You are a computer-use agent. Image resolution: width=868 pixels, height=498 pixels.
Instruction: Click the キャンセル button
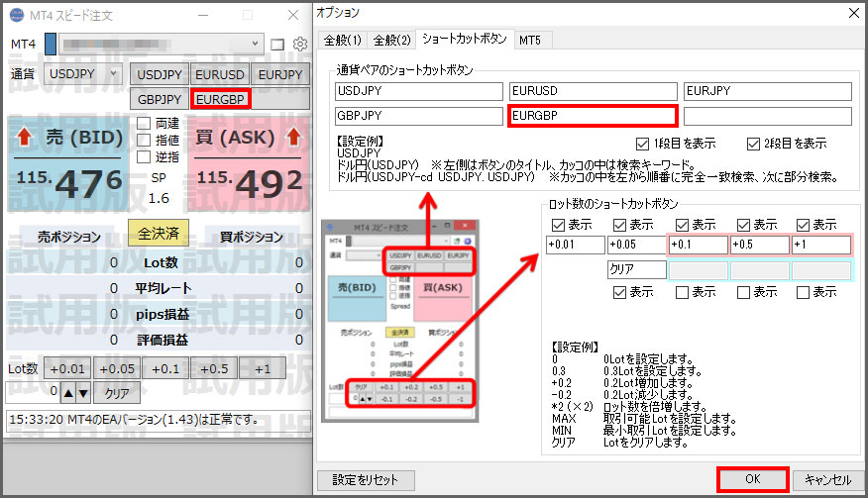pyautogui.click(x=827, y=480)
